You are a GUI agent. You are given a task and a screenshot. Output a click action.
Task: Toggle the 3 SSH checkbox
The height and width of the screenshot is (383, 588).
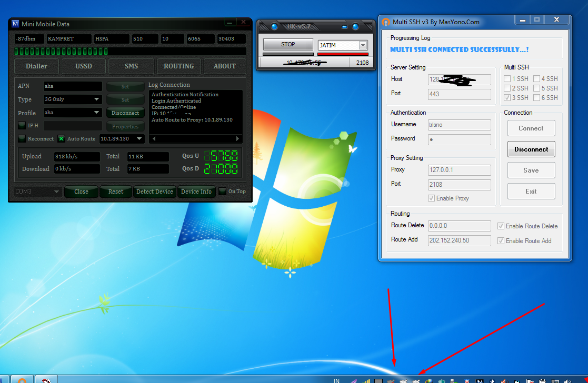tap(507, 97)
